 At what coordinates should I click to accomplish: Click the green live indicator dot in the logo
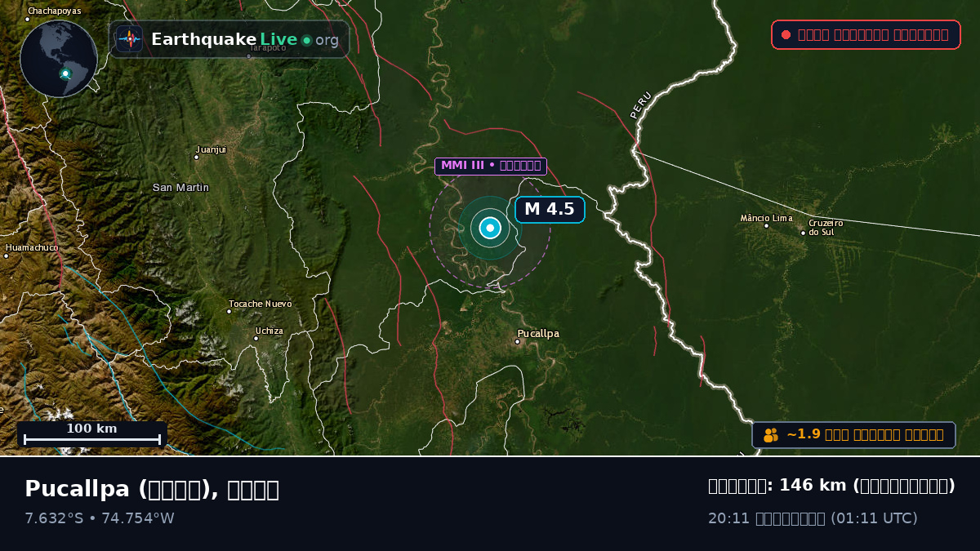(306, 40)
